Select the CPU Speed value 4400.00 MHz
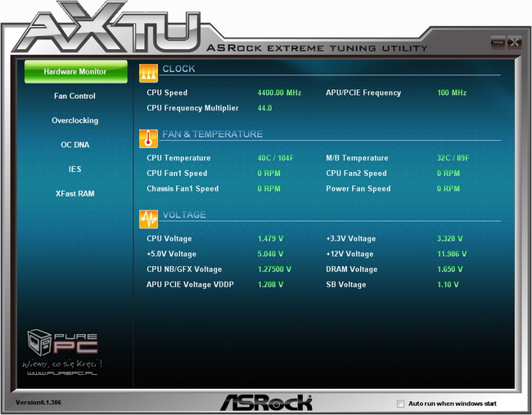This screenshot has height=415, width=532. (x=279, y=92)
